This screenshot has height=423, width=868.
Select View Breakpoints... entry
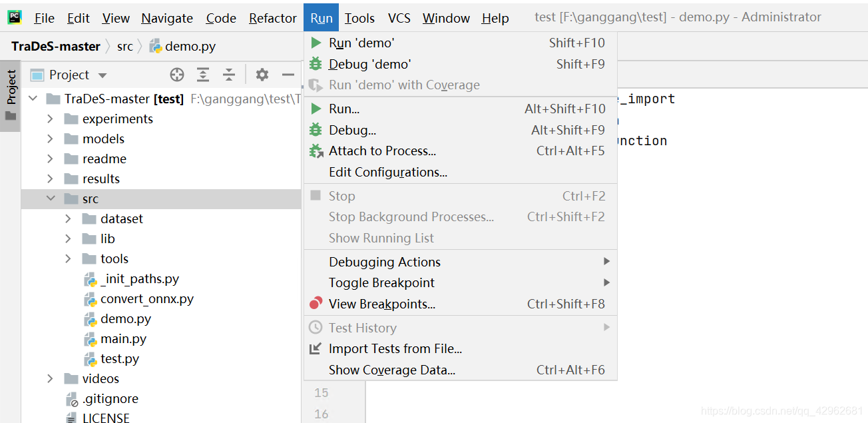point(461,304)
